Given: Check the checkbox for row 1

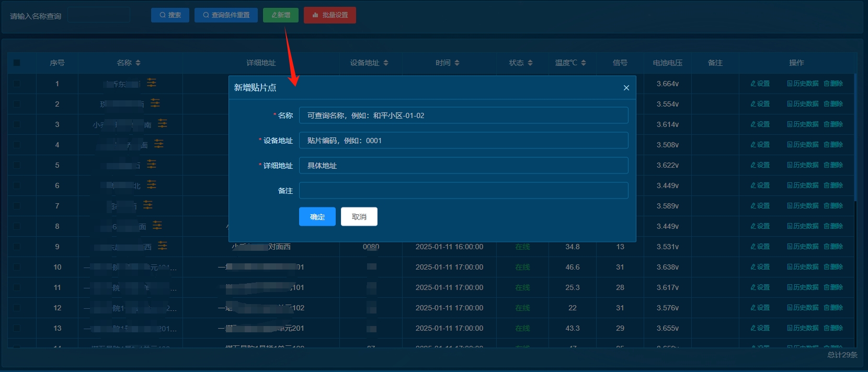Looking at the screenshot, I should (17, 84).
